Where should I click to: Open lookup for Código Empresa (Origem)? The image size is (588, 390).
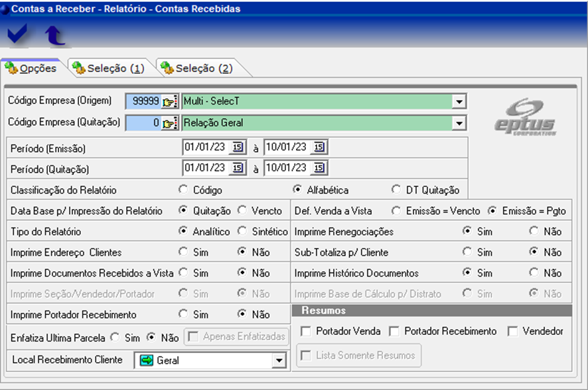tap(171, 101)
